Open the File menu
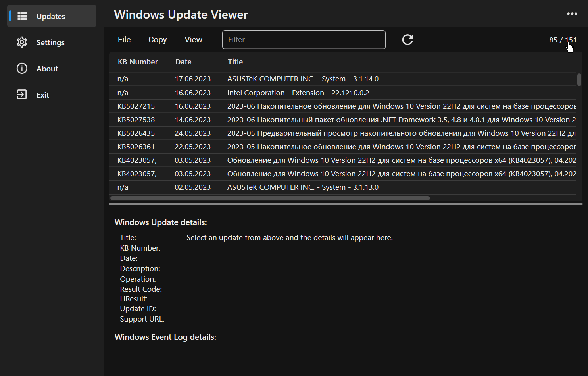The image size is (588, 376). point(124,40)
